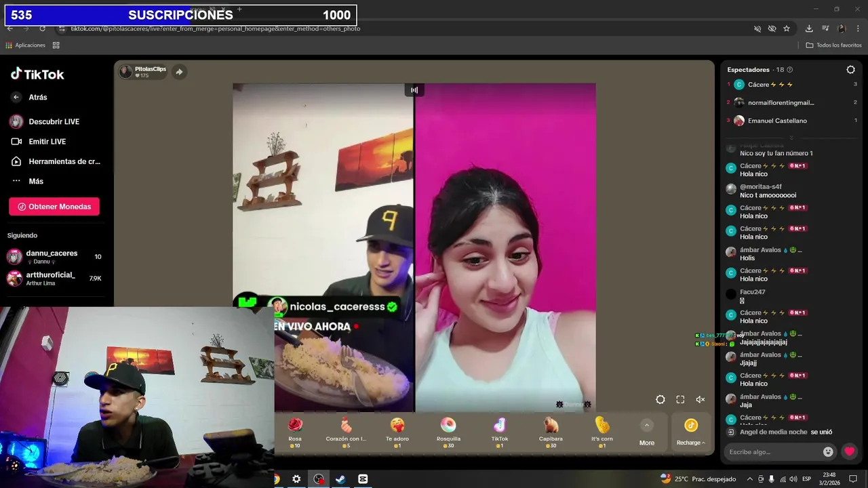The image size is (868, 488).
Task: Click the Obtener Monedas button
Action: point(54,207)
